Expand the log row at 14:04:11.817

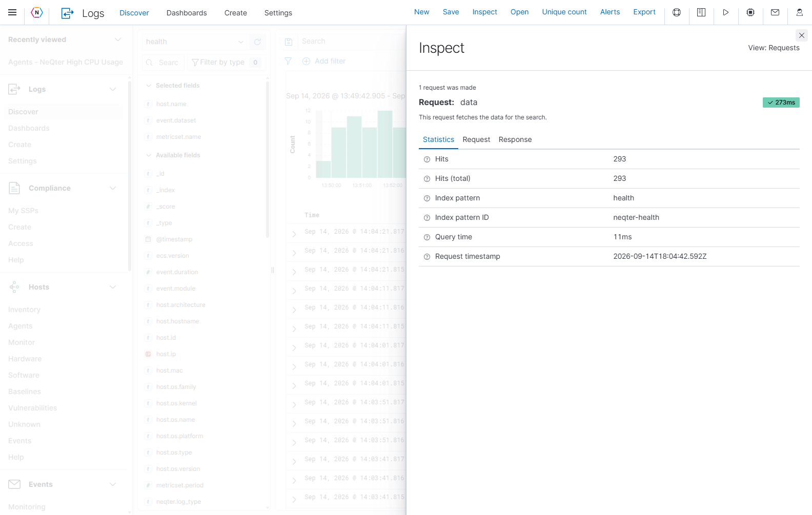(294, 291)
